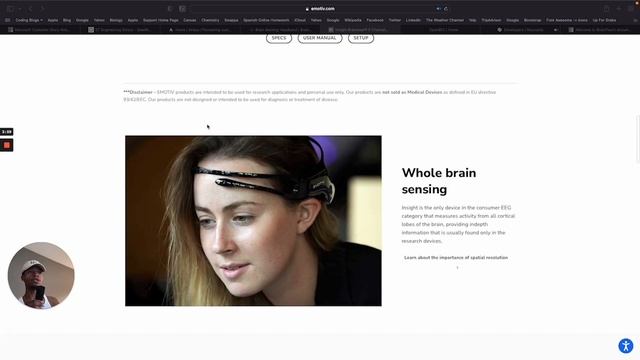640x360 pixels.
Task: Open the iCloud bookmark
Action: click(x=300, y=20)
